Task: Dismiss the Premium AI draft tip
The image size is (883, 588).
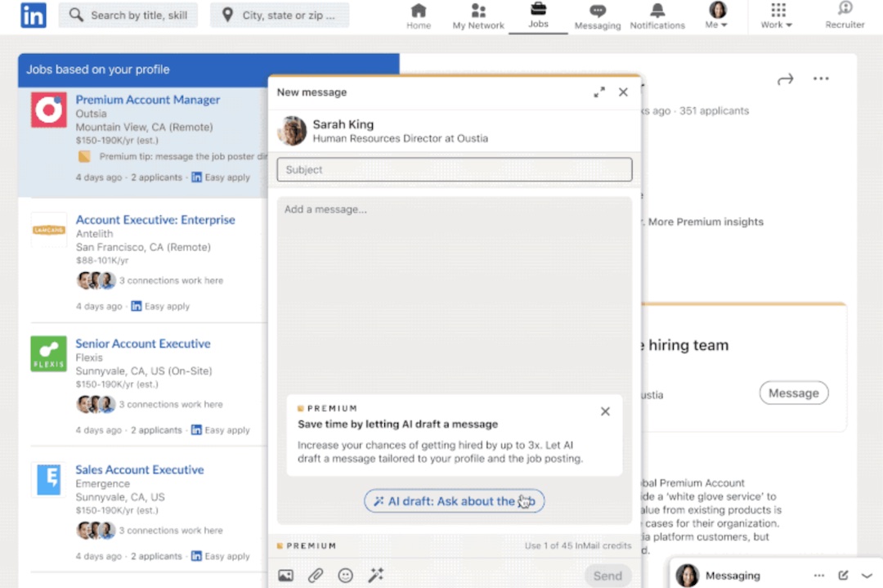Action: point(605,411)
